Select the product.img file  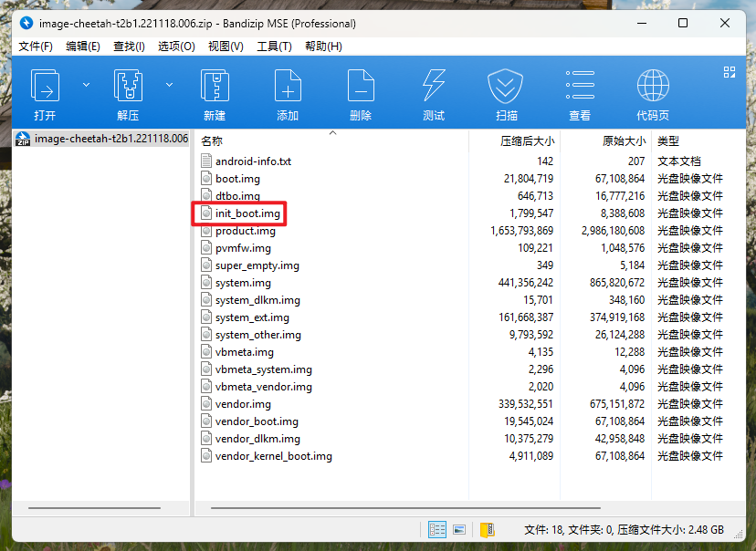pyautogui.click(x=246, y=231)
